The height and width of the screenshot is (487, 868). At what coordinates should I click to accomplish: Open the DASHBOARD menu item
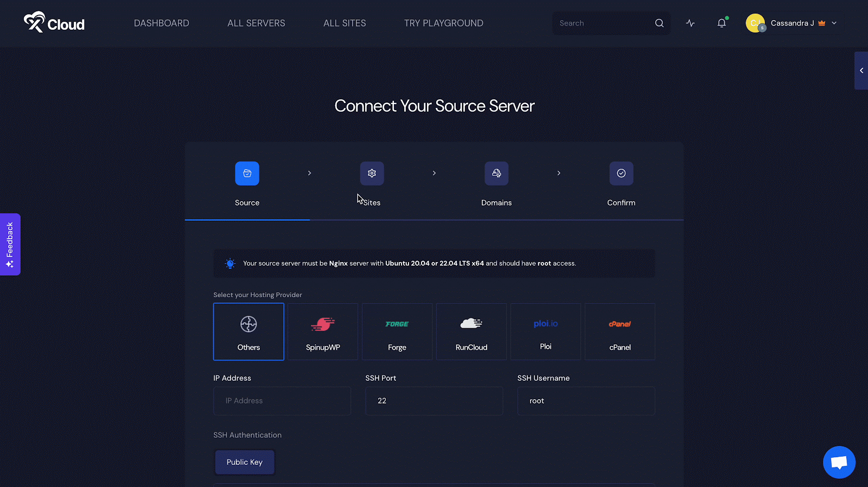(x=162, y=23)
